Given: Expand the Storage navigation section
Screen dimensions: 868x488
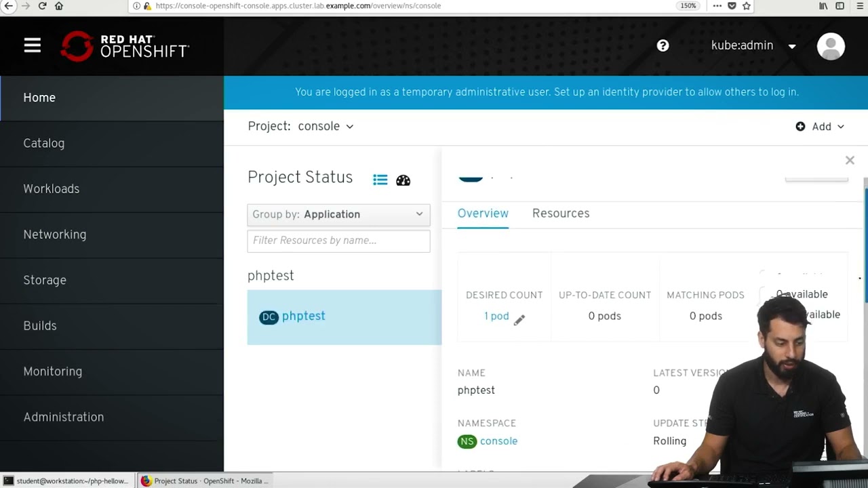Looking at the screenshot, I should point(112,280).
